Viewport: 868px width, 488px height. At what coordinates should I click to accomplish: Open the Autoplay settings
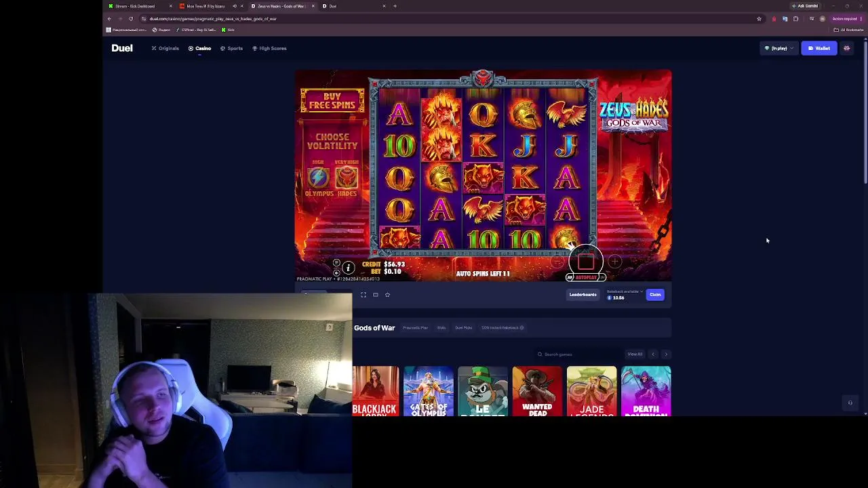coord(585,277)
